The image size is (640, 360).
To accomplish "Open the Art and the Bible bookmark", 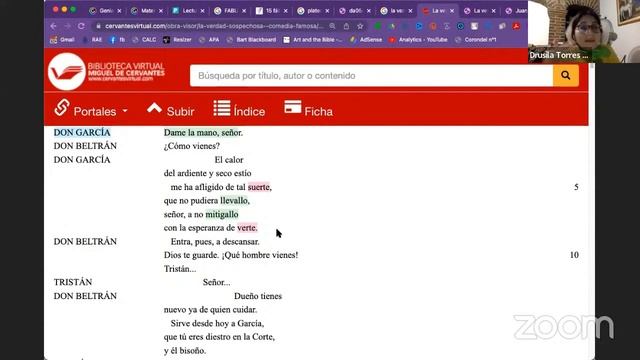I will pos(313,40).
